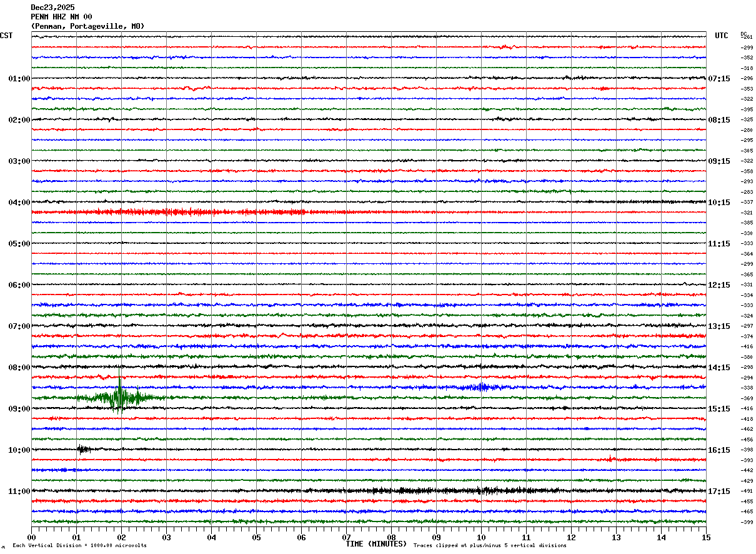Click the "05:00" CST hour label
The width and height of the screenshot is (756, 554).
19,244
